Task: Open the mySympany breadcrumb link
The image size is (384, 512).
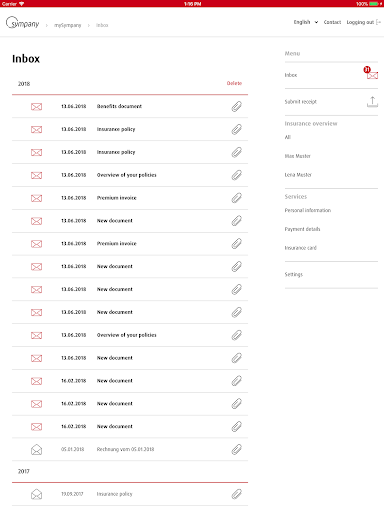Action: [68, 25]
